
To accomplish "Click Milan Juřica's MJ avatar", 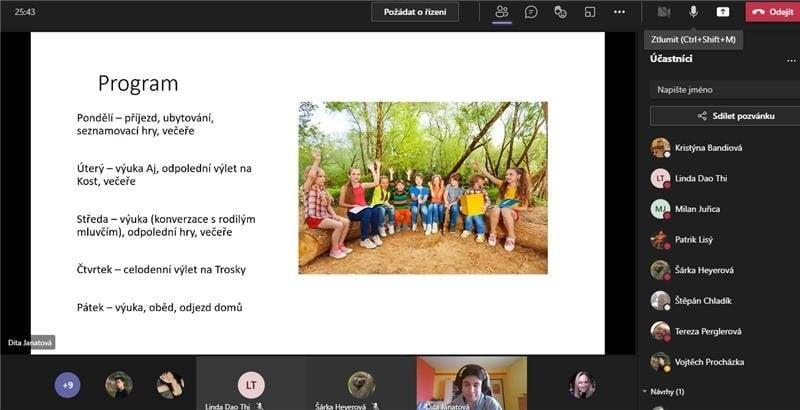I will pyautogui.click(x=660, y=209).
